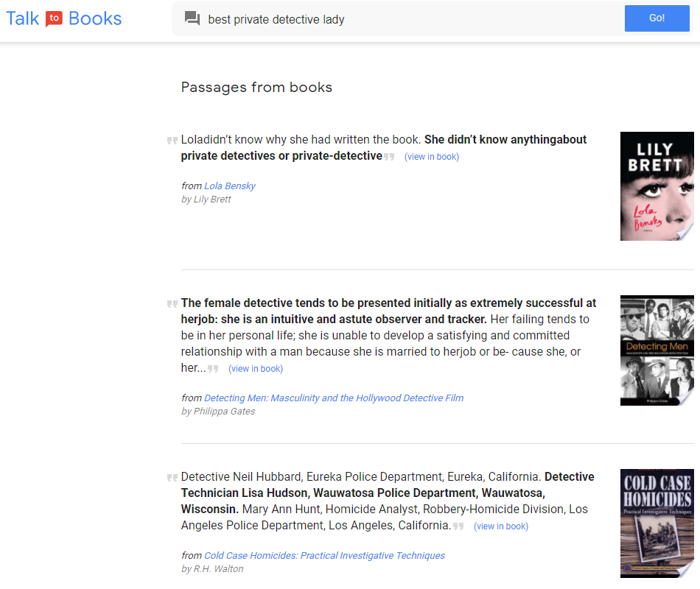
Task: Open 'view in book' for female detective passage
Action: (256, 369)
